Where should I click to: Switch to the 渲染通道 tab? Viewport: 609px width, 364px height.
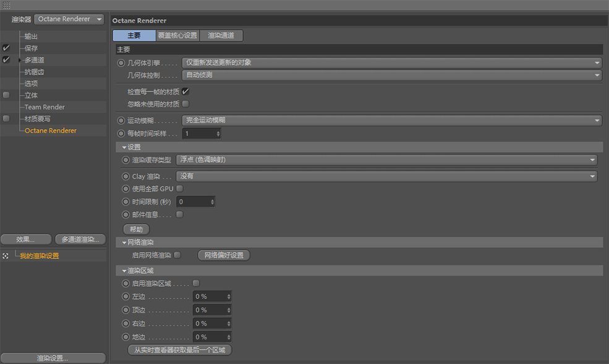(221, 36)
